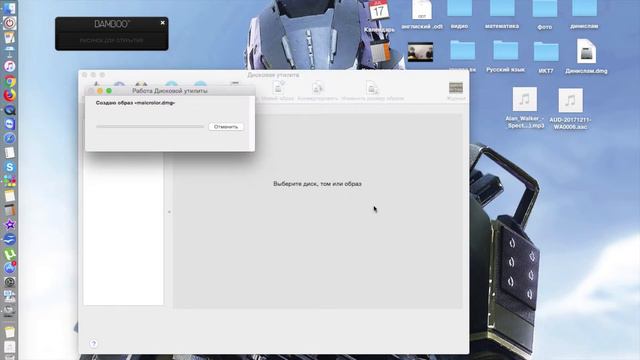Select the английский .odt document on desktop
Viewport: 640px width, 360px height.
pyautogui.click(x=422, y=15)
